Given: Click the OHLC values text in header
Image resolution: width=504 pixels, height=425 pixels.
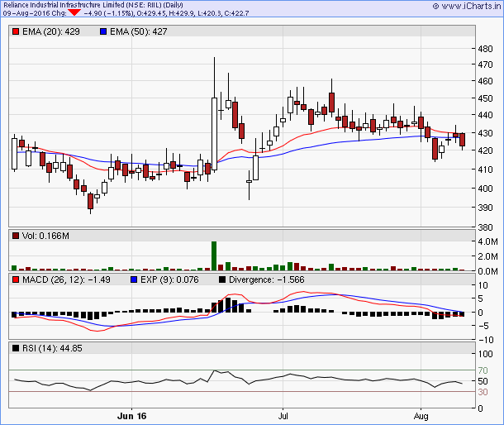Looking at the screenshot, I should click(x=193, y=13).
